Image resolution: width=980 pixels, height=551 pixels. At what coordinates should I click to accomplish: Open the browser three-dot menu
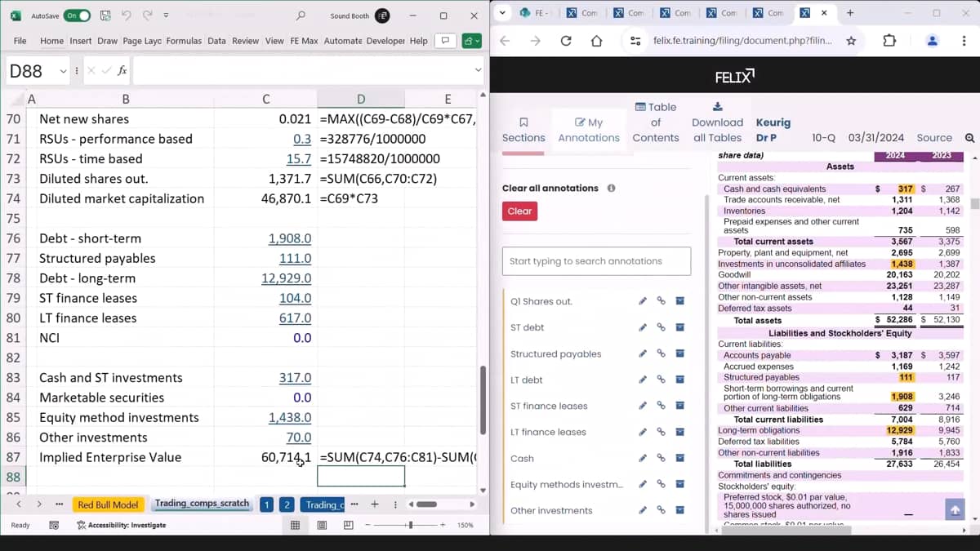point(964,41)
